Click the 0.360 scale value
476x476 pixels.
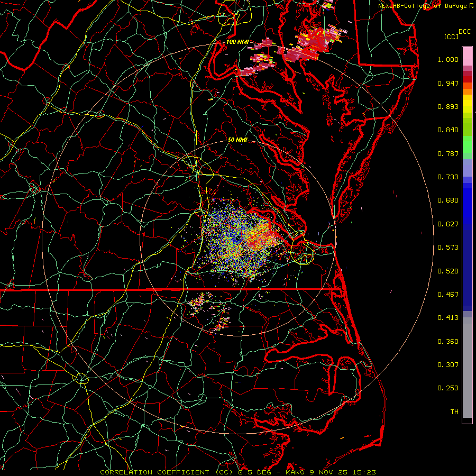coord(448,342)
